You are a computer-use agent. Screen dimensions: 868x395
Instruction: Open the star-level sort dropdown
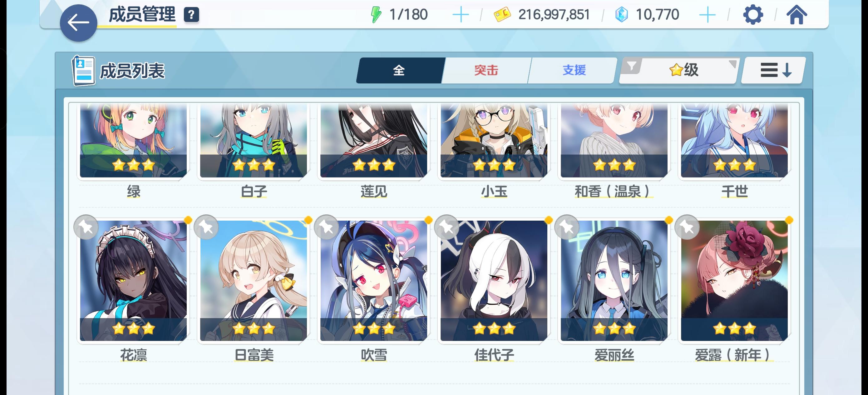684,70
